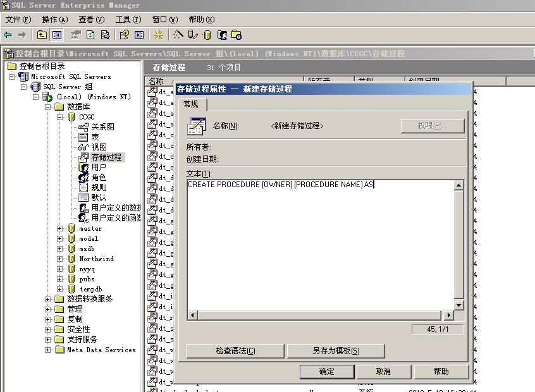The image size is (535, 392).
Task: Open the 文件(F) menu
Action: click(x=18, y=20)
